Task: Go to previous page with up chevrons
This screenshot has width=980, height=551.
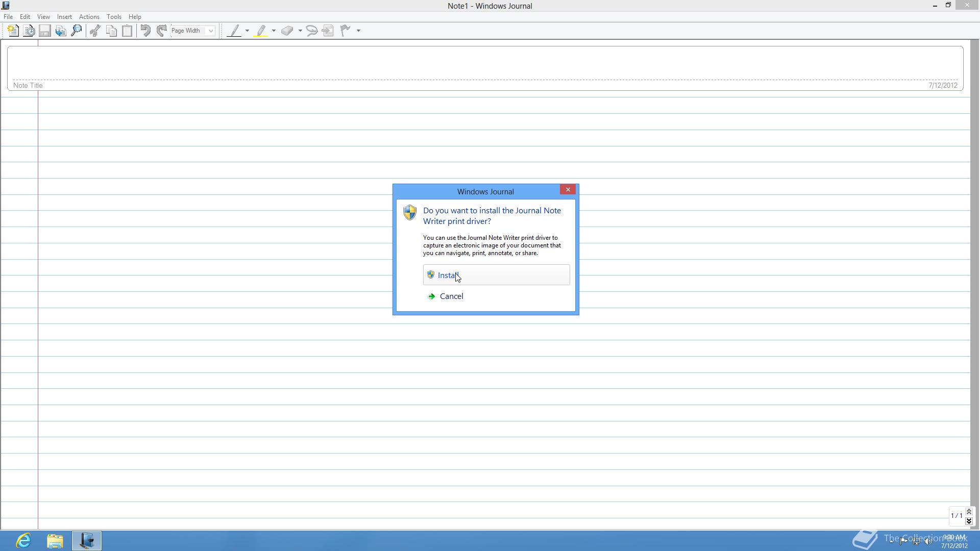Action: 969,512
